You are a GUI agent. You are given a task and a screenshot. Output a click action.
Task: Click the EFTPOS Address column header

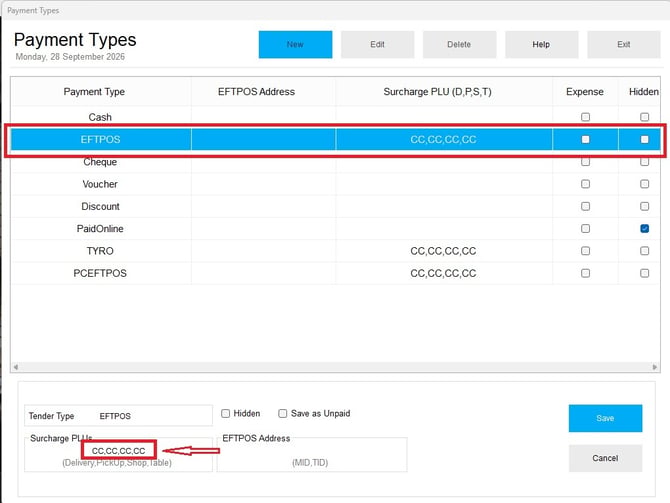click(x=263, y=91)
